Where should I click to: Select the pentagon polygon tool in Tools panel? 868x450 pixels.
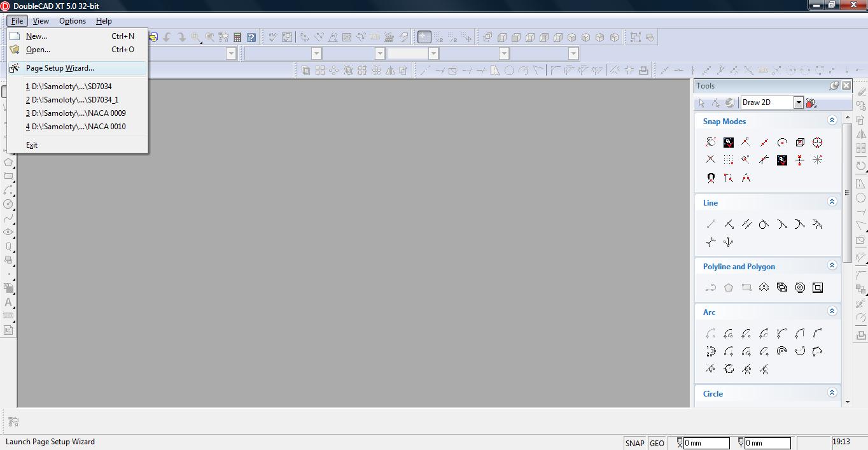pyautogui.click(x=729, y=288)
